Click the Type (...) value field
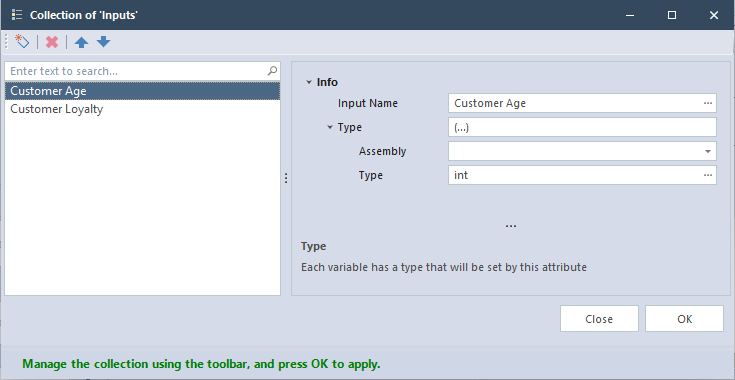Image resolution: width=735 pixels, height=380 pixels. point(582,127)
